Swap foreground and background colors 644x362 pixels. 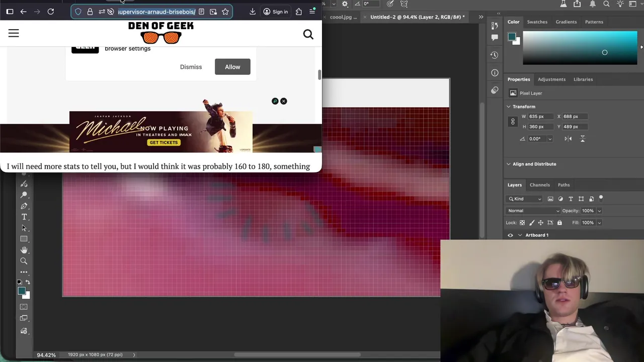point(28,283)
